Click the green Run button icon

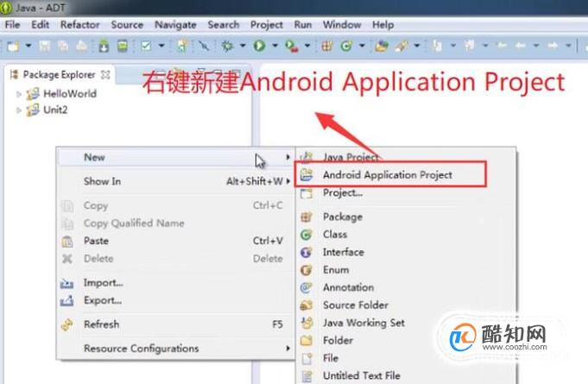[259, 46]
